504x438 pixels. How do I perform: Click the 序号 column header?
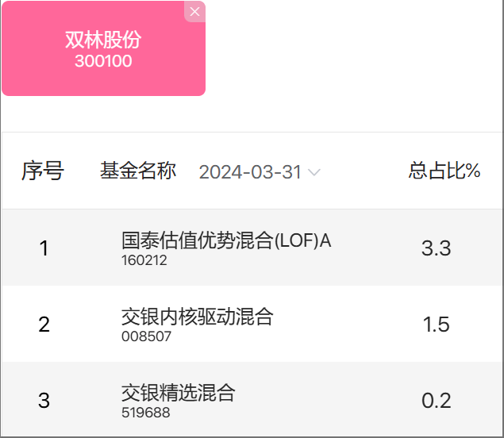click(x=43, y=171)
